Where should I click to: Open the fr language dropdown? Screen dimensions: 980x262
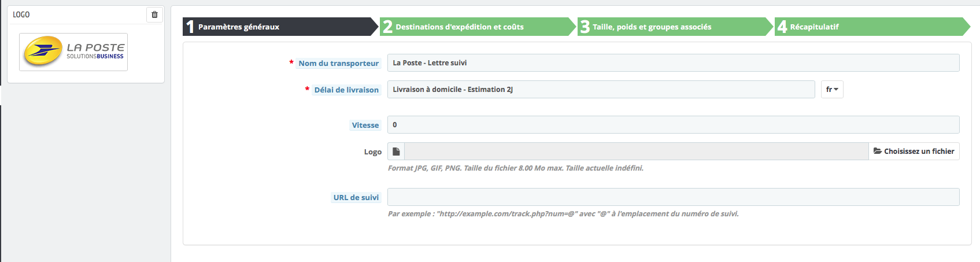[x=832, y=89]
